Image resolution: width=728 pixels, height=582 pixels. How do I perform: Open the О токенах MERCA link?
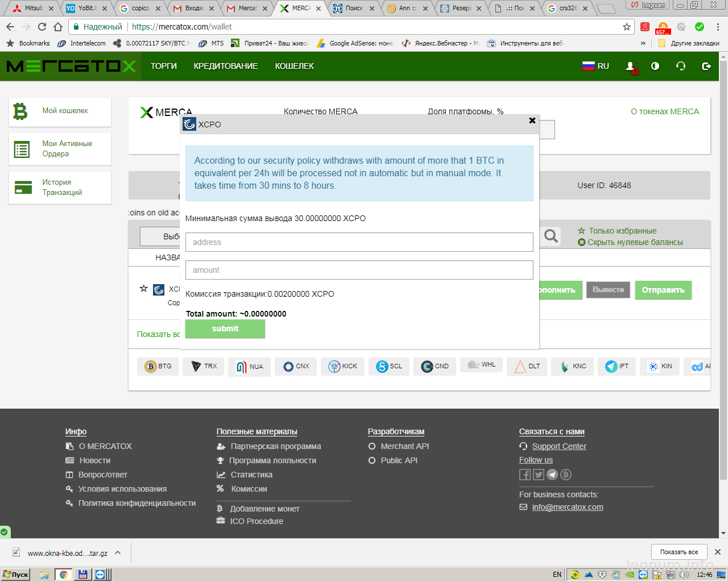[x=665, y=111]
